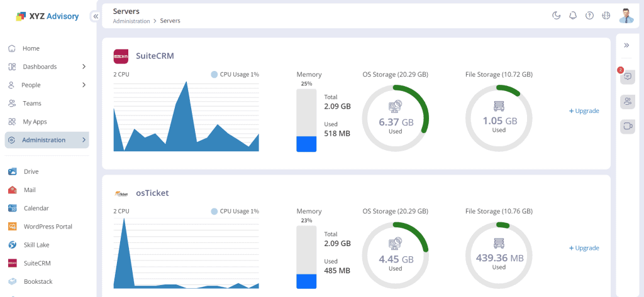644x297 pixels.
Task: Open the Skill Lake icon
Action: (x=13, y=245)
